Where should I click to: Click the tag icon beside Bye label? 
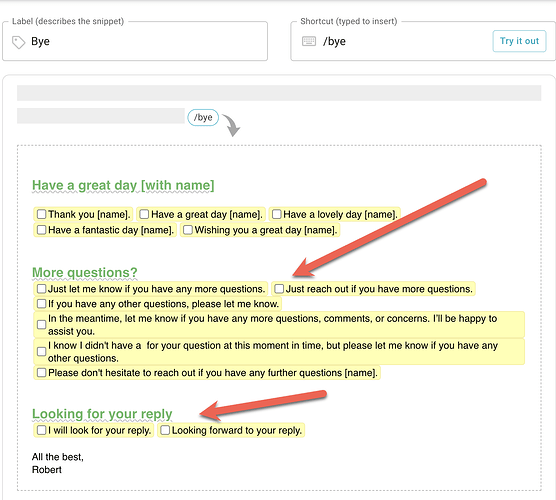[18, 42]
